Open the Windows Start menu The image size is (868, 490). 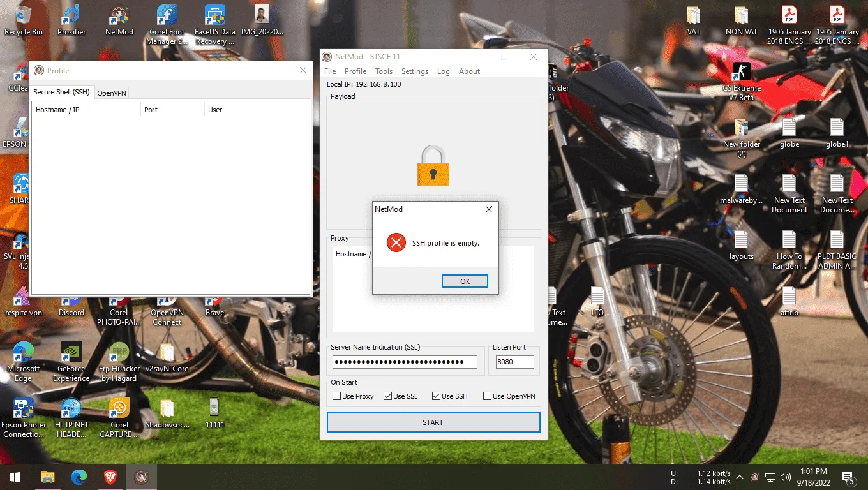click(15, 477)
